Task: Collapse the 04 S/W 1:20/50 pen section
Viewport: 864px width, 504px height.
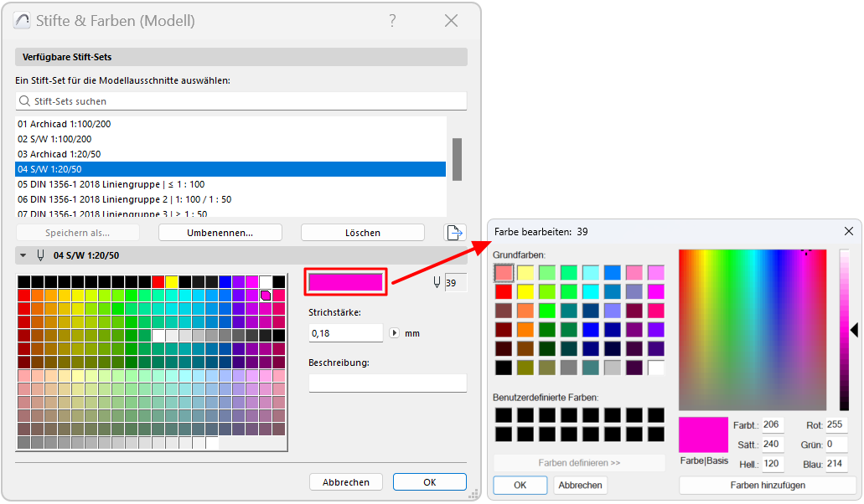Action: click(x=23, y=254)
